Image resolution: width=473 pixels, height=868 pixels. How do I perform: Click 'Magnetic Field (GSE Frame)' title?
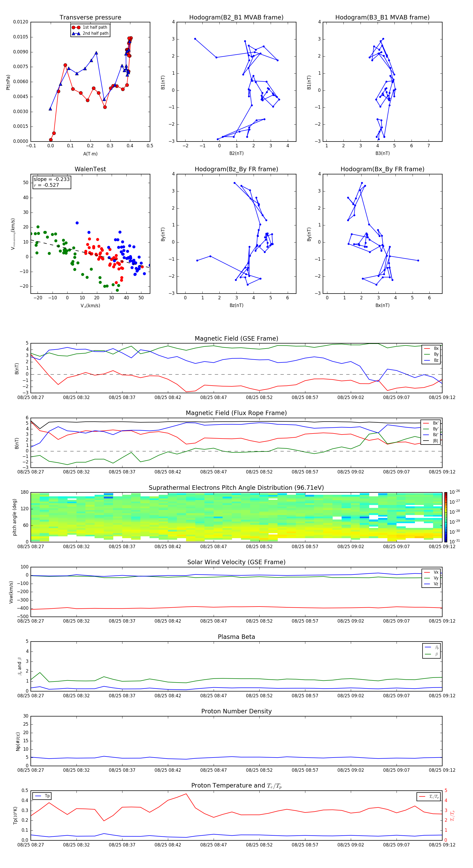(x=236, y=339)
